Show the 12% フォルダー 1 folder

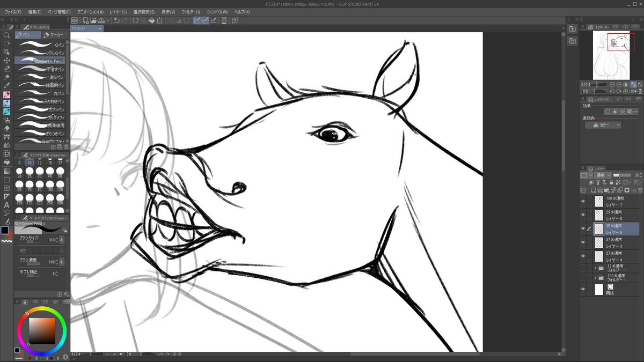point(583,268)
